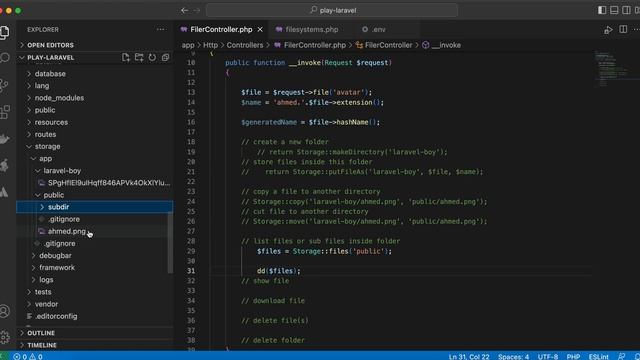Split the editor to the right
The height and width of the screenshot is (360, 640).
[x=623, y=29]
